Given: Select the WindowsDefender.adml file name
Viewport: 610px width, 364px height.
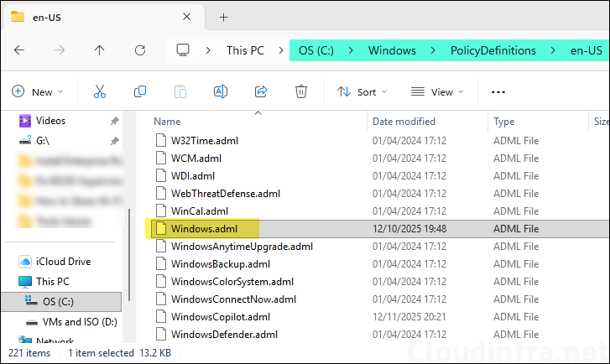Looking at the screenshot, I should click(225, 335).
